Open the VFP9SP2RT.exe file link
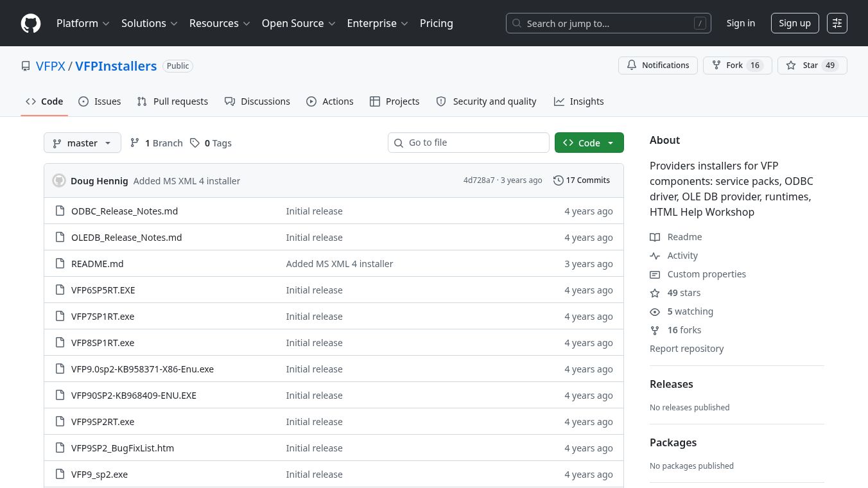868x488 pixels. [x=103, y=422]
